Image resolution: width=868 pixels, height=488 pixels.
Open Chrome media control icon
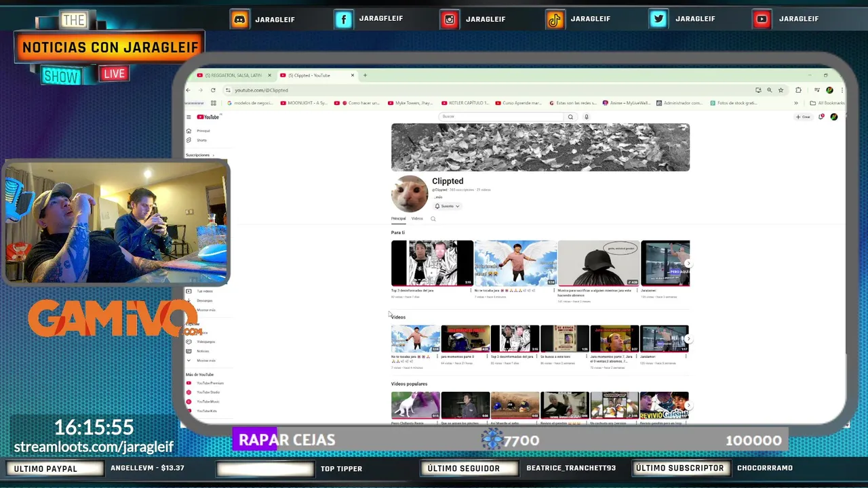(x=817, y=90)
